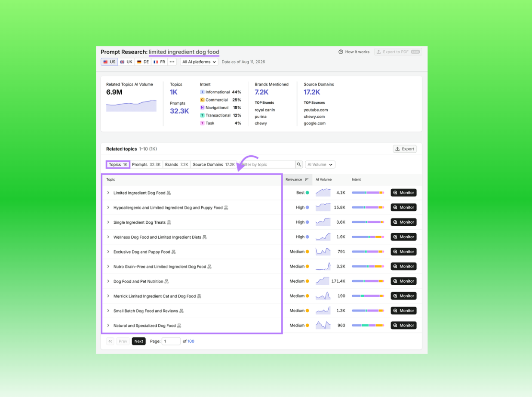Click intent bar for Merrick Limited Ingredient row

pos(368,296)
